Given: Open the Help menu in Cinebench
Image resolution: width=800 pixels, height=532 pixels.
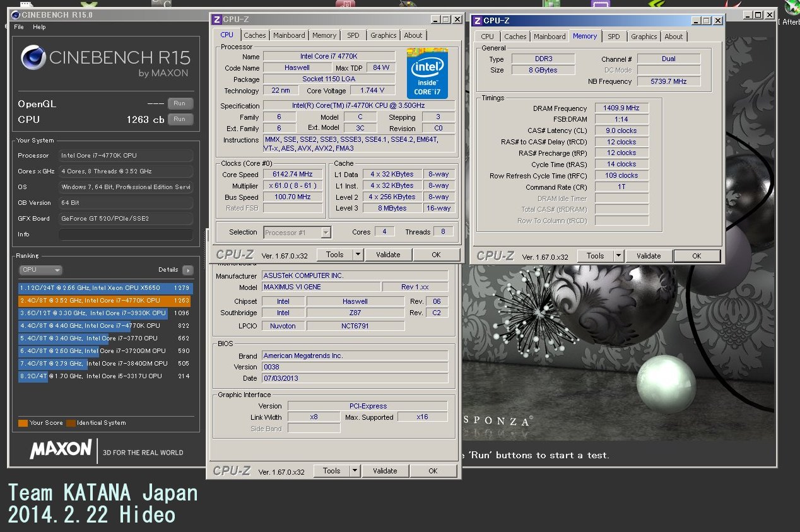Looking at the screenshot, I should coord(39,27).
